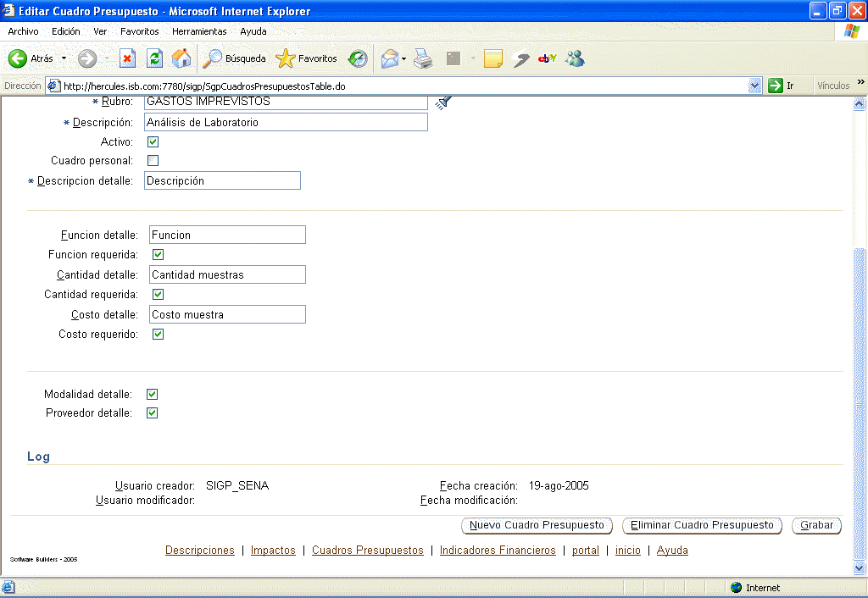Click the Funcion detalle field
The image size is (868, 598).
pyautogui.click(x=227, y=235)
